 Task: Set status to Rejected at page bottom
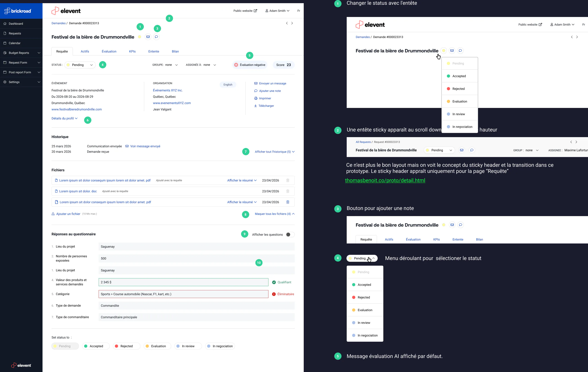126,346
